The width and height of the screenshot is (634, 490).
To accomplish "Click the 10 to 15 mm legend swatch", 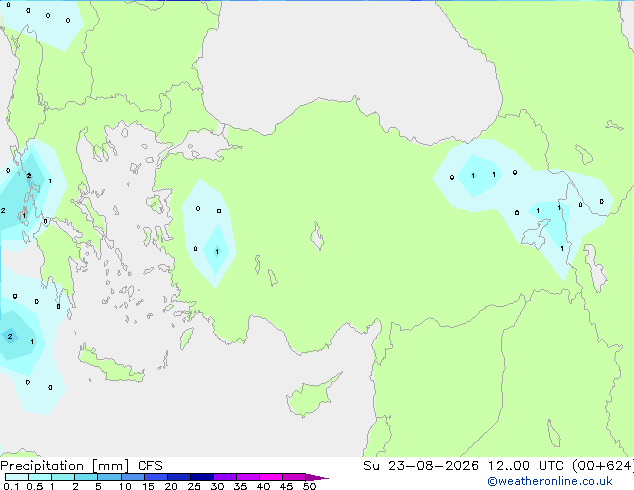I will click(133, 477).
